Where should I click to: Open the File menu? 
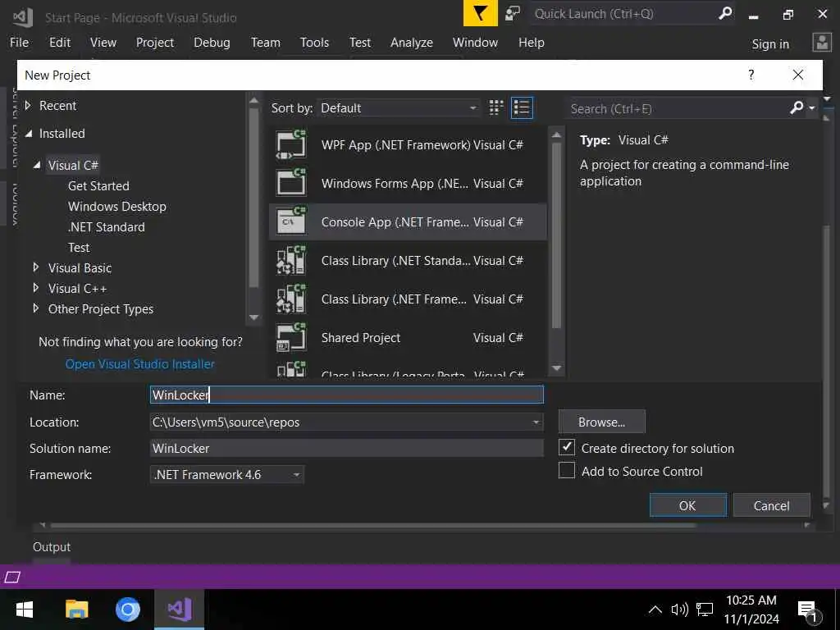pyautogui.click(x=20, y=43)
